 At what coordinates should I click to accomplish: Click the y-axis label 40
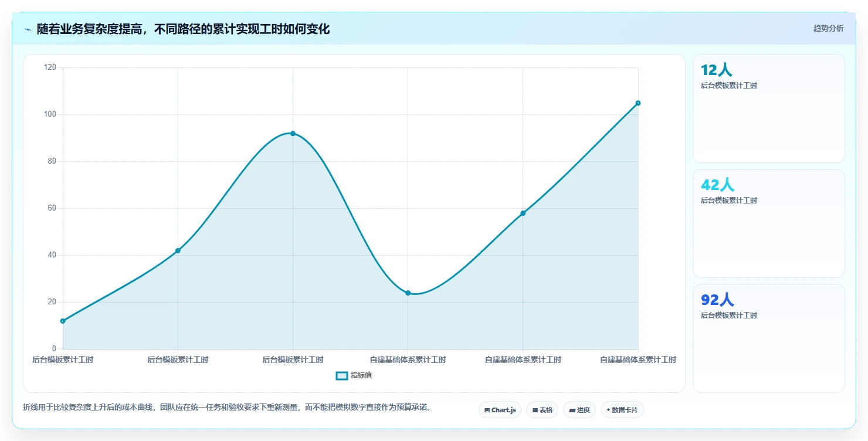click(x=52, y=255)
